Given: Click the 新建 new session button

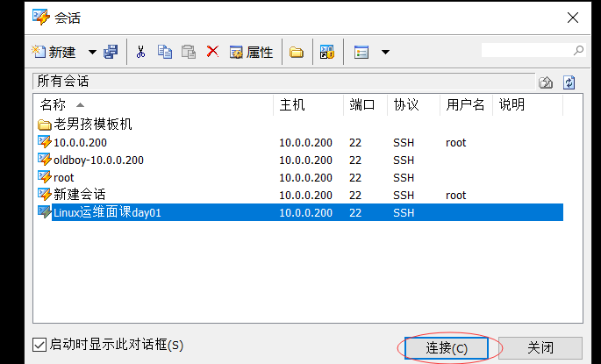Looking at the screenshot, I should (x=54, y=52).
